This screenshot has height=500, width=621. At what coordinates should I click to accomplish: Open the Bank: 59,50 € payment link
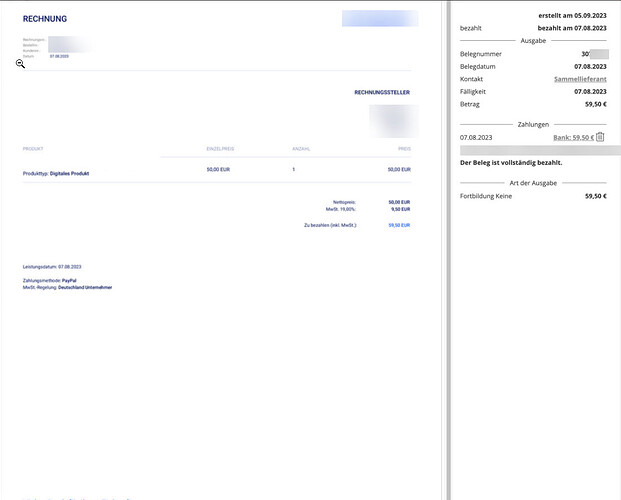[573, 137]
